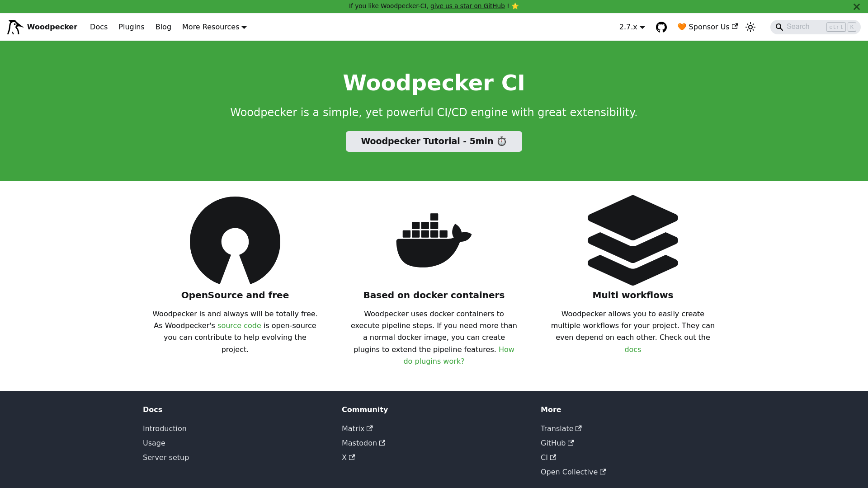868x488 pixels.
Task: Click the How do plugins work link
Action: [x=458, y=355]
